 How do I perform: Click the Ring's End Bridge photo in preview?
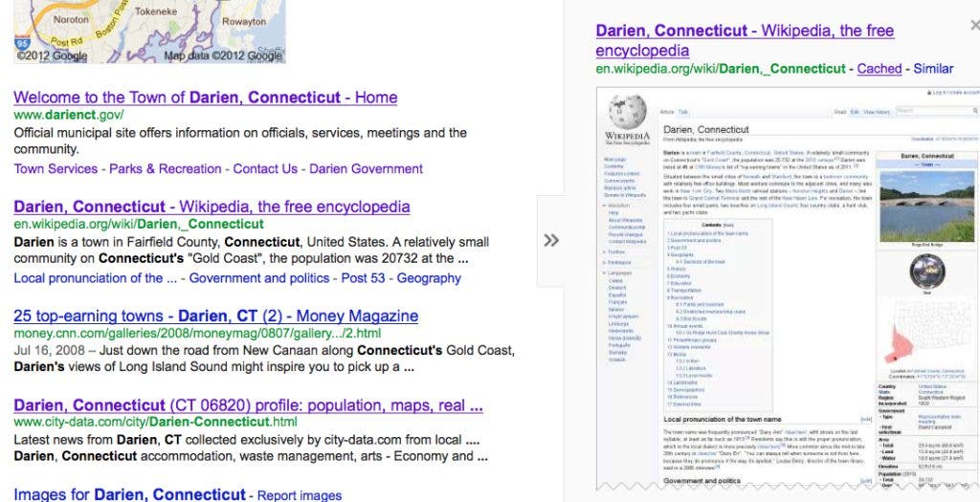(926, 206)
